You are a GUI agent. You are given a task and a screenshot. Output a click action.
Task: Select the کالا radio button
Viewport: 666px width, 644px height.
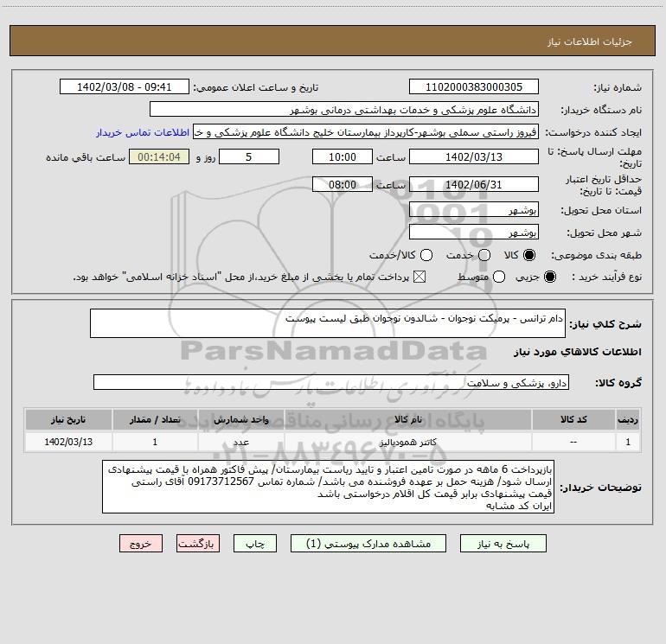point(529,255)
